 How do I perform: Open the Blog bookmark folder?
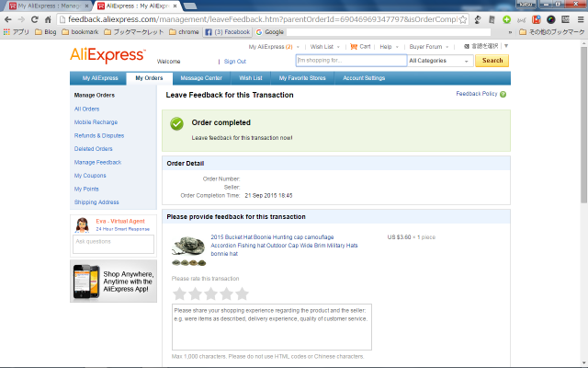(x=45, y=32)
